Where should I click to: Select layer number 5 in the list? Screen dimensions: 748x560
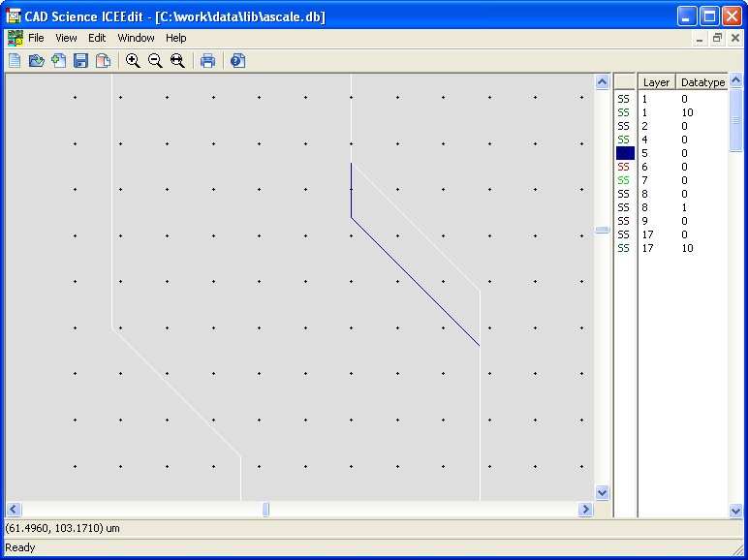click(645, 153)
